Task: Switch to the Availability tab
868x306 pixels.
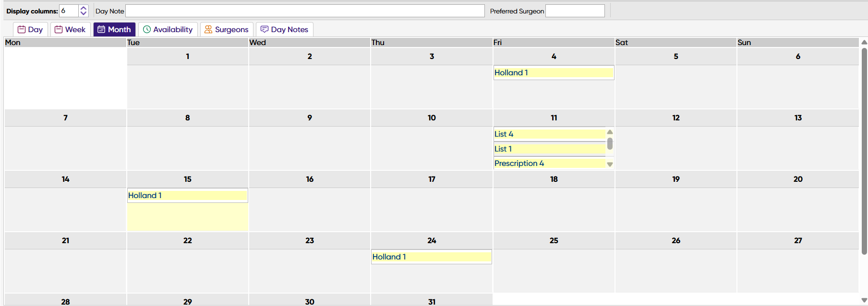Action: (168, 29)
